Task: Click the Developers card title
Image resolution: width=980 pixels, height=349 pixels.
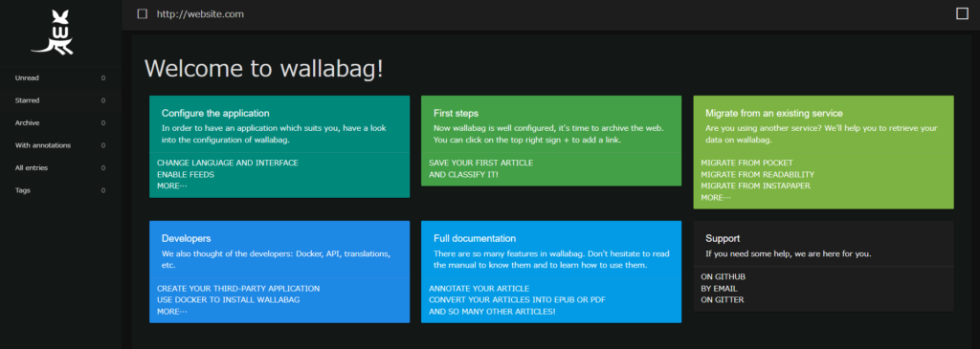Action: (187, 238)
